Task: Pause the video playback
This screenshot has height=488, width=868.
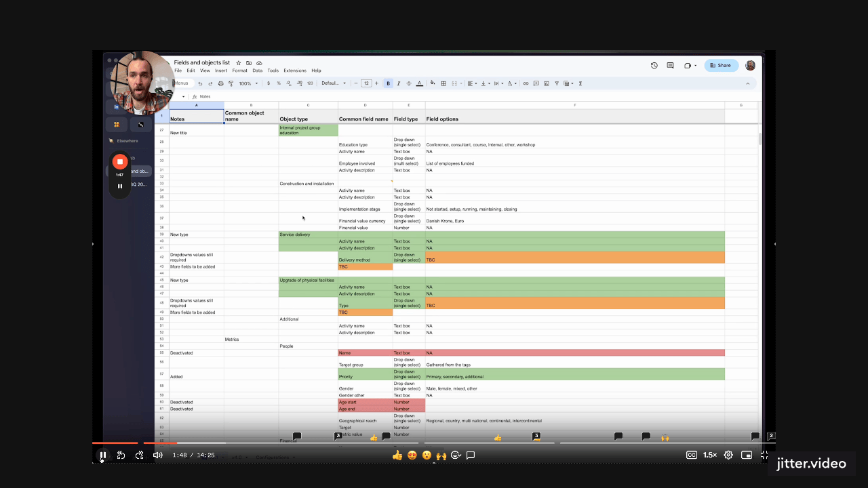Action: (103, 455)
